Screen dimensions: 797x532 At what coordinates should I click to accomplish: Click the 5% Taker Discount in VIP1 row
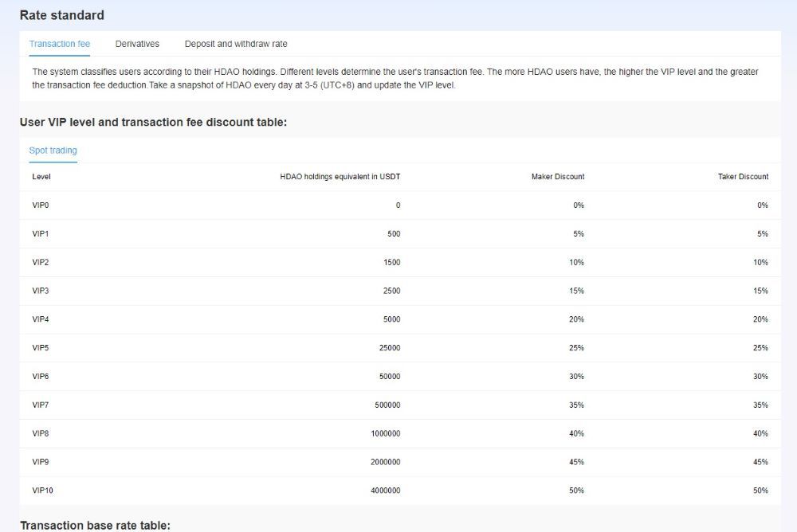tap(763, 233)
